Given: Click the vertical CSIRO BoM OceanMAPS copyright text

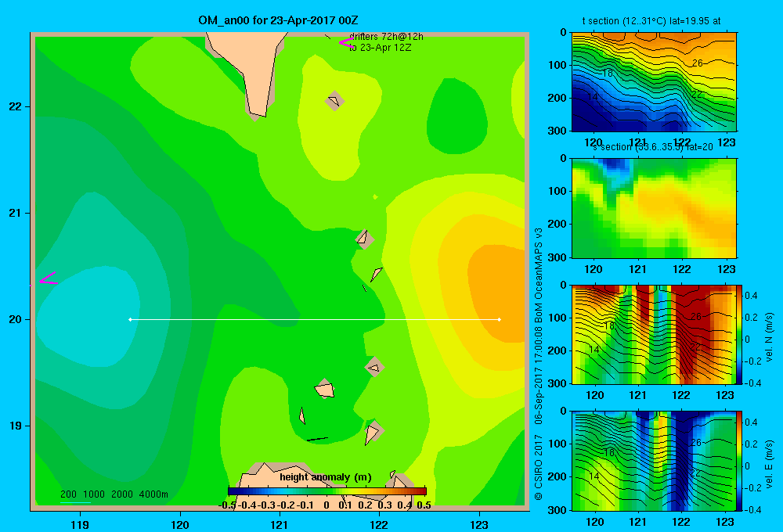Looking at the screenshot, I should (539, 364).
